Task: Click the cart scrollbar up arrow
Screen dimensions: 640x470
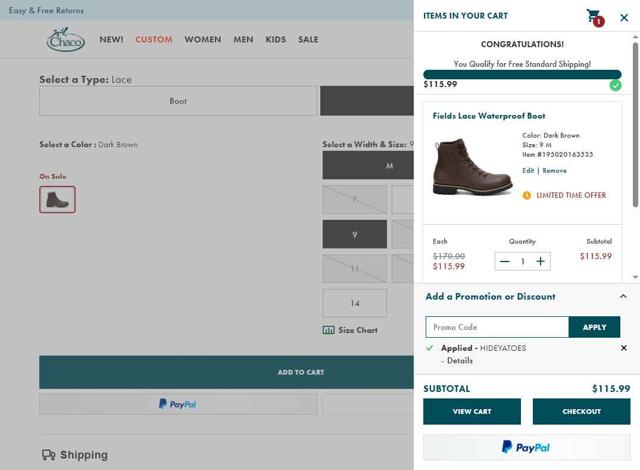Action: [635, 37]
